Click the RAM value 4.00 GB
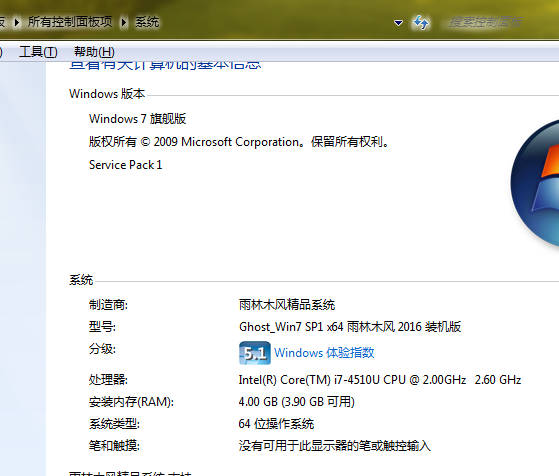The image size is (559, 476). click(x=297, y=402)
